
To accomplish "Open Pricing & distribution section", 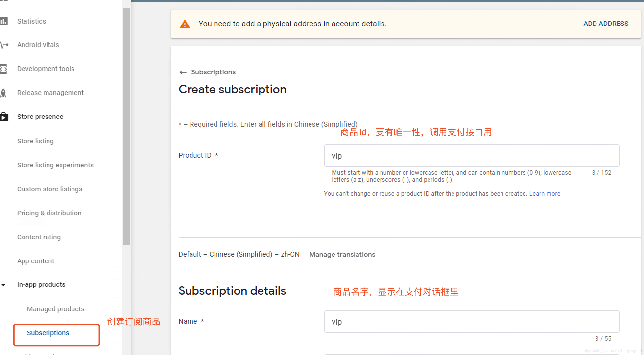I will click(49, 213).
